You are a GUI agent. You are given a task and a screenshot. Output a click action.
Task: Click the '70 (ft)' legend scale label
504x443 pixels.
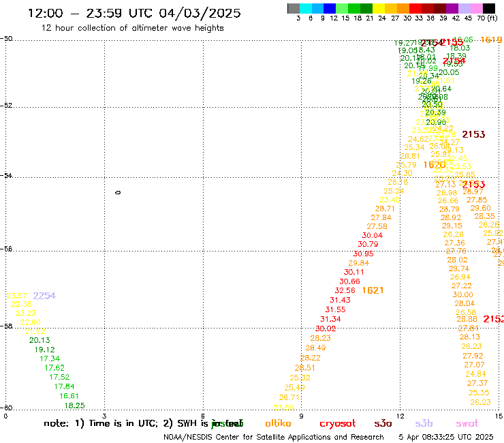coord(487,18)
